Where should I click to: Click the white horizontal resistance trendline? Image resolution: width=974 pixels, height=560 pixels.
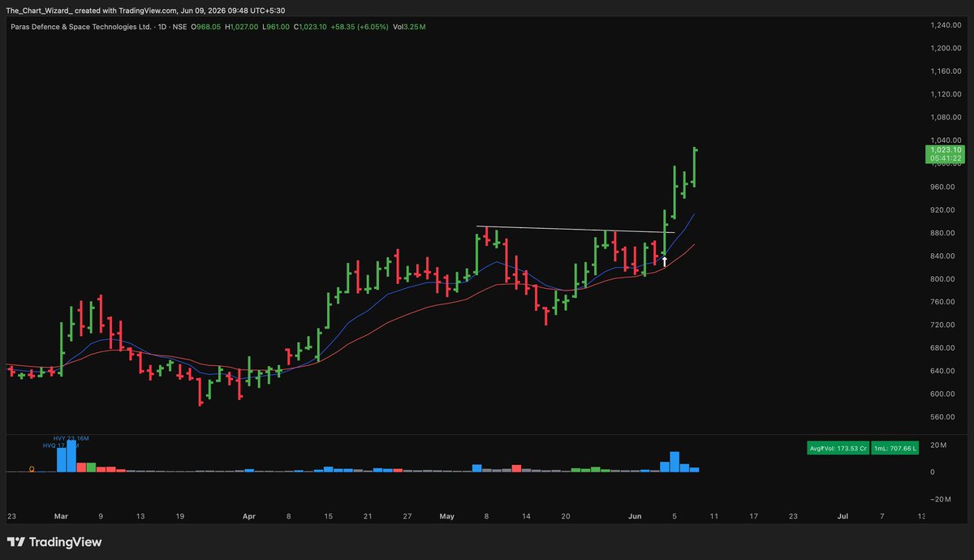(x=575, y=230)
